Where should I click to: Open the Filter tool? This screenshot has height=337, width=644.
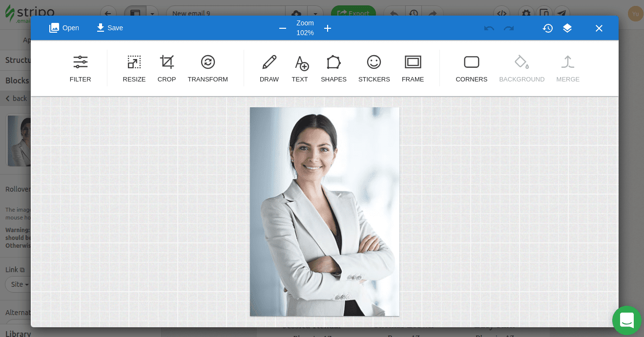(x=81, y=69)
